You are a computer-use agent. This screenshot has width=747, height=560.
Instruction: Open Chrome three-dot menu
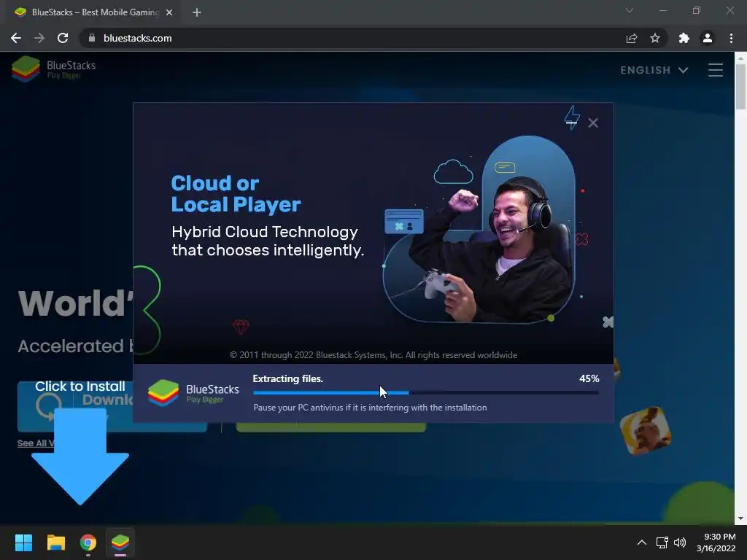tap(731, 38)
